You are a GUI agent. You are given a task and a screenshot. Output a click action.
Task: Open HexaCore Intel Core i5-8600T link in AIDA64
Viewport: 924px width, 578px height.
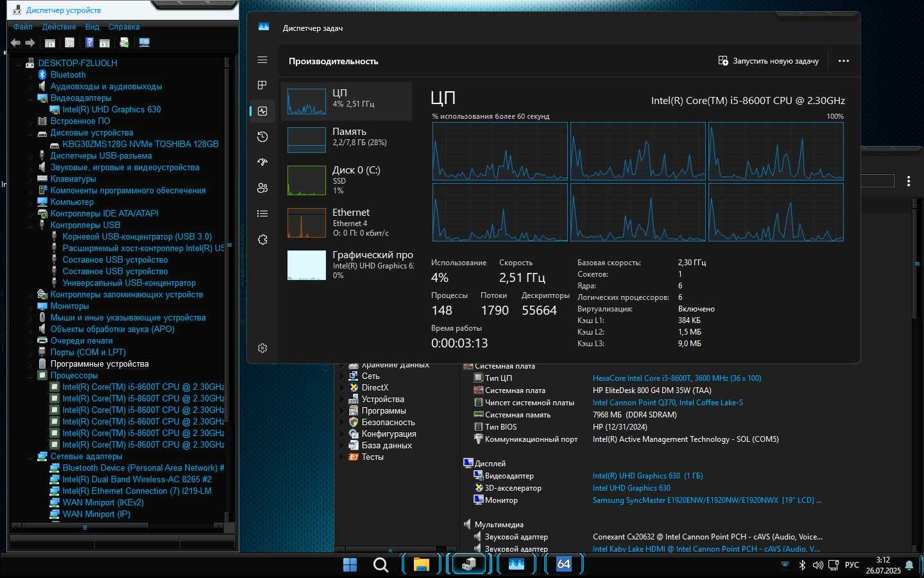[x=677, y=378]
